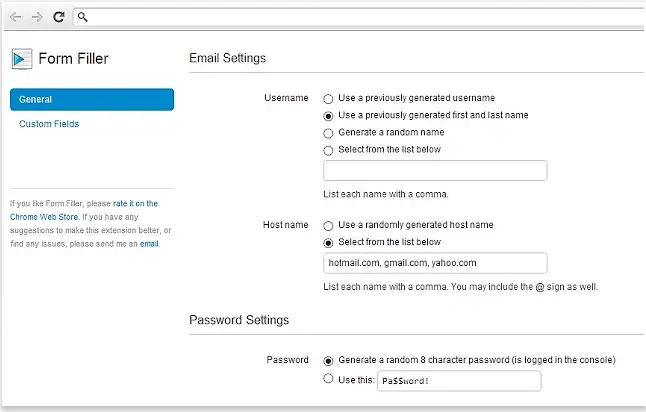Choose 'Generate a random name' radio button
The image size is (646, 412).
pos(328,132)
